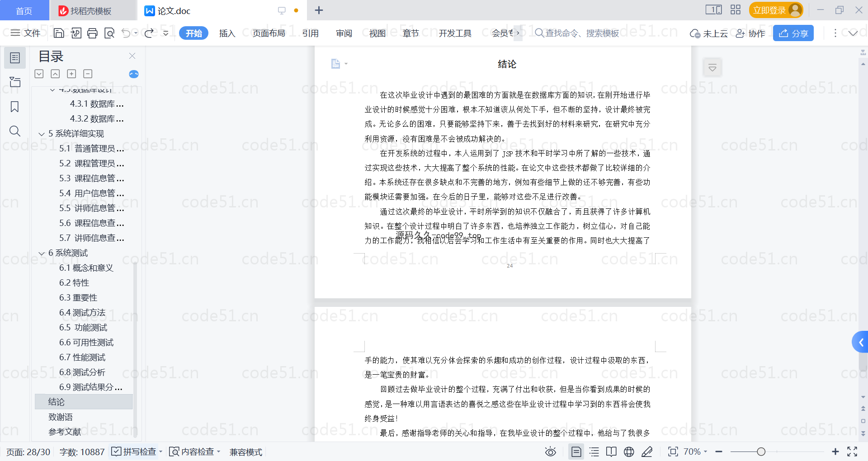Select the 开发工具 ribbon tab
The width and height of the screenshot is (868, 461).
455,33
